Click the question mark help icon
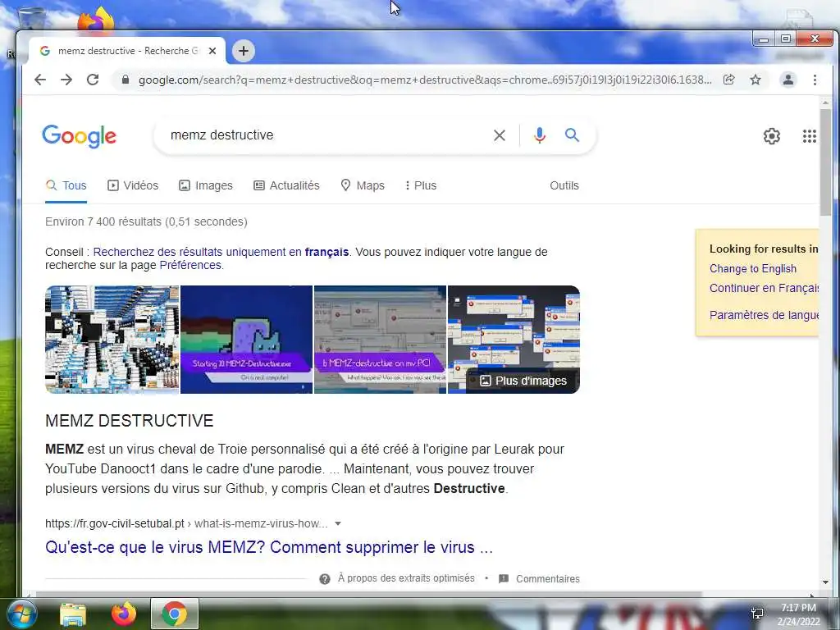840x630 pixels. 325,578
